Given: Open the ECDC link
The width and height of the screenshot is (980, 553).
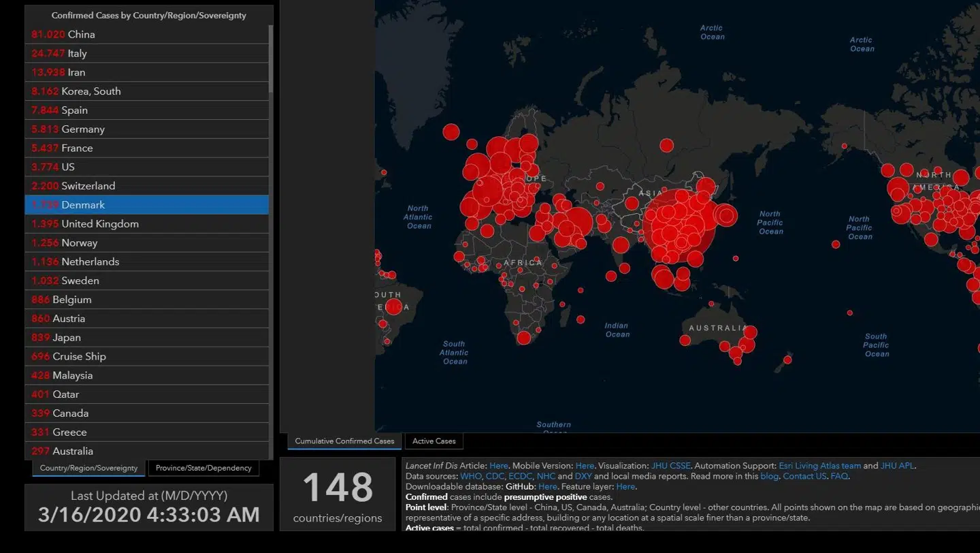Looking at the screenshot, I should [x=520, y=476].
